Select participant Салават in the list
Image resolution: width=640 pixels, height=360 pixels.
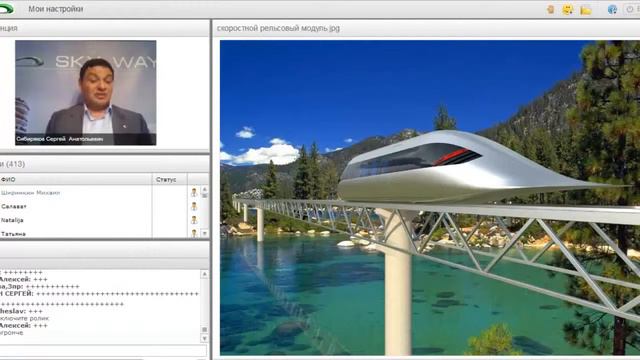point(13,207)
